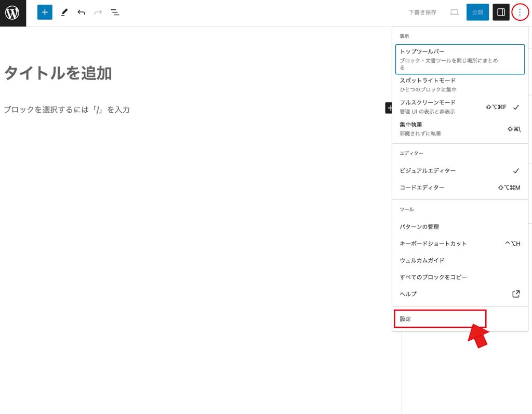Switch to コードエディター
This screenshot has height=414, width=532.
point(460,188)
